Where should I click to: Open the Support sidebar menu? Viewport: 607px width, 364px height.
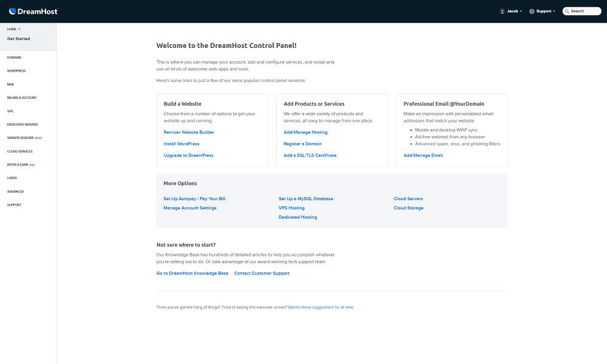click(14, 205)
